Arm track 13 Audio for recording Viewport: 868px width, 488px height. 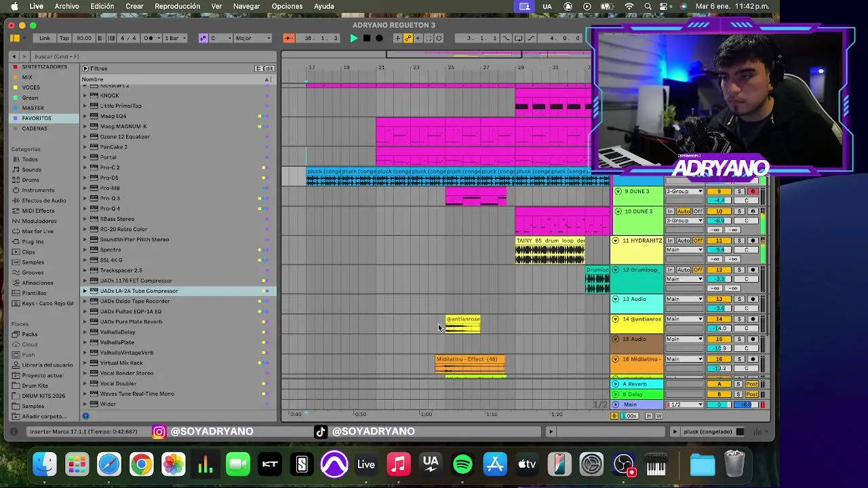752,299
